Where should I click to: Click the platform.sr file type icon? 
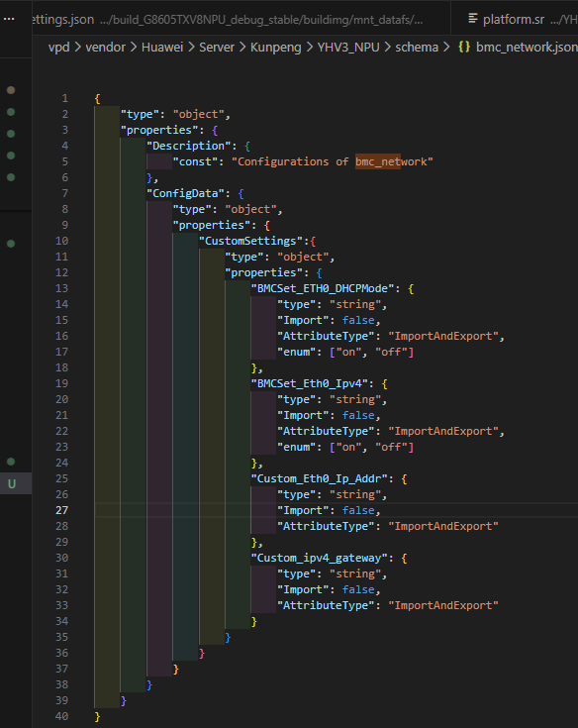tap(473, 19)
